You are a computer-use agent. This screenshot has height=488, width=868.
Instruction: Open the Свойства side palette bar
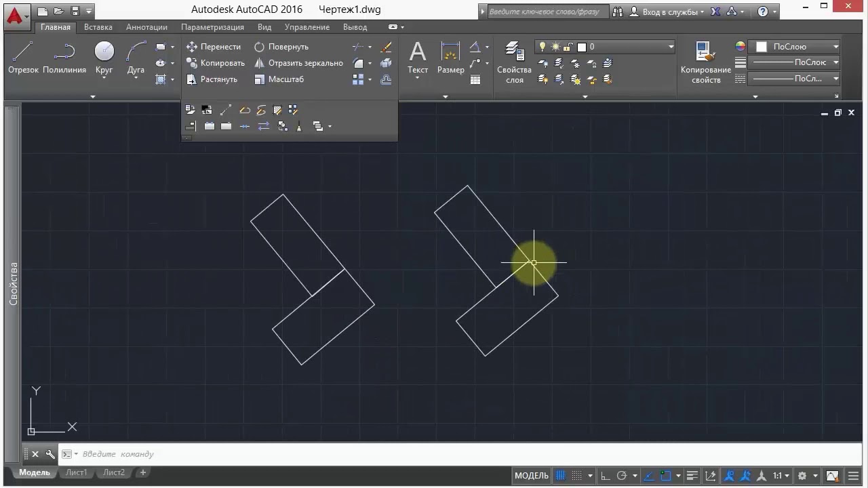pyautogui.click(x=13, y=283)
